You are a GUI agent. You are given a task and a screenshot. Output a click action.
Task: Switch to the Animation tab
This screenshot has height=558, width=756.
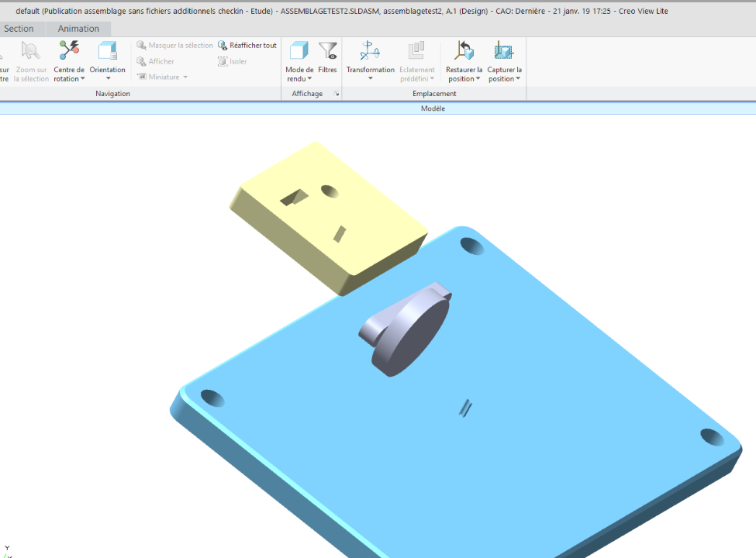point(78,29)
